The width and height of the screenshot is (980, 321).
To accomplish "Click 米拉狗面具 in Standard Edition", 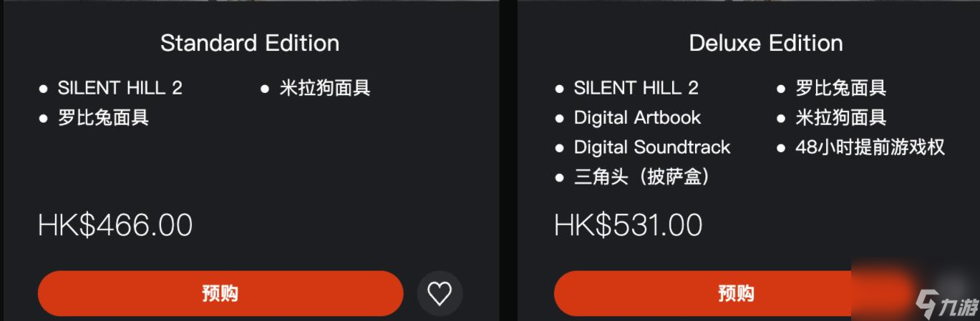I will 325,88.
